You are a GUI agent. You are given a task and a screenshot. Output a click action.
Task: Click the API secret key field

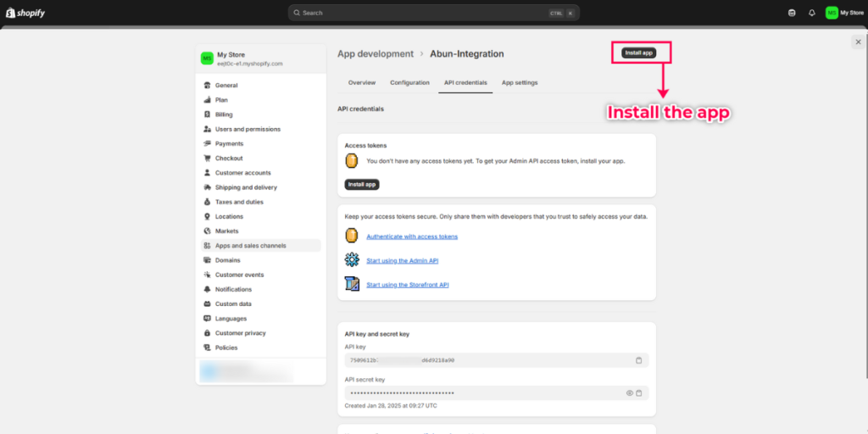[x=497, y=393]
